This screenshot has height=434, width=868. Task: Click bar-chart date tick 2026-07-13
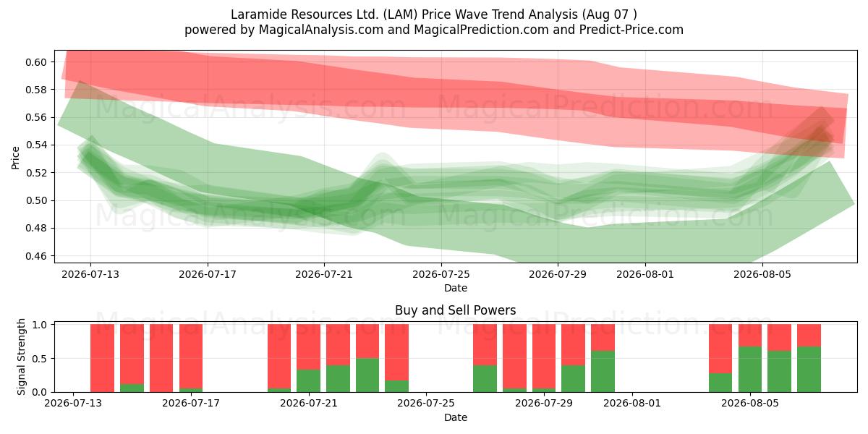73,404
